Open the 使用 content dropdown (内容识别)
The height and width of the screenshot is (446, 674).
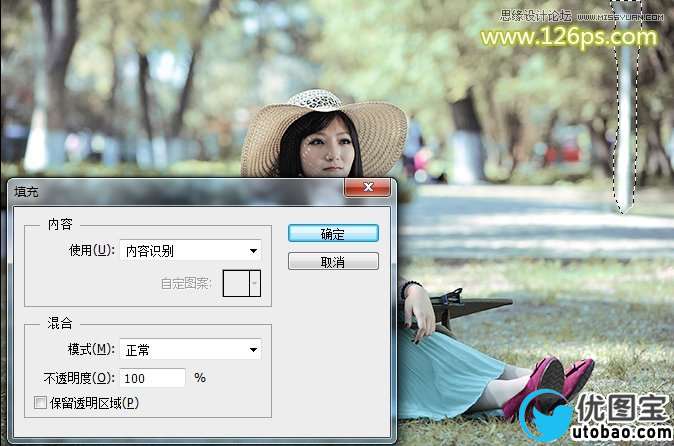[190, 250]
